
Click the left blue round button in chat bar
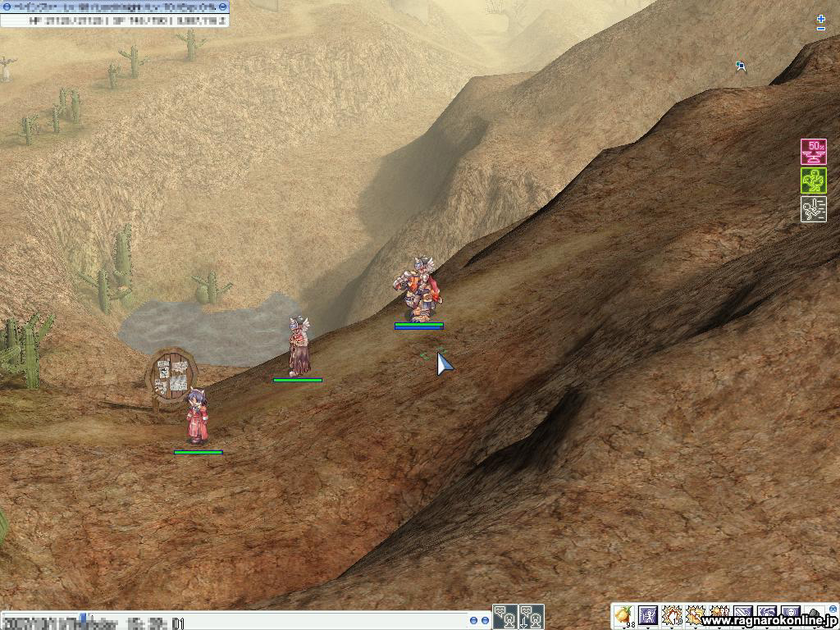[x=473, y=620]
